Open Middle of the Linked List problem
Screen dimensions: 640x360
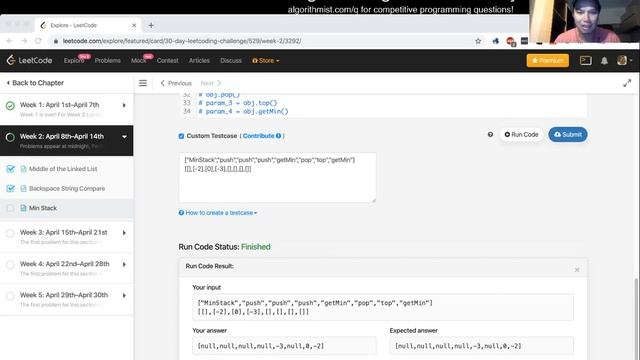click(63, 169)
